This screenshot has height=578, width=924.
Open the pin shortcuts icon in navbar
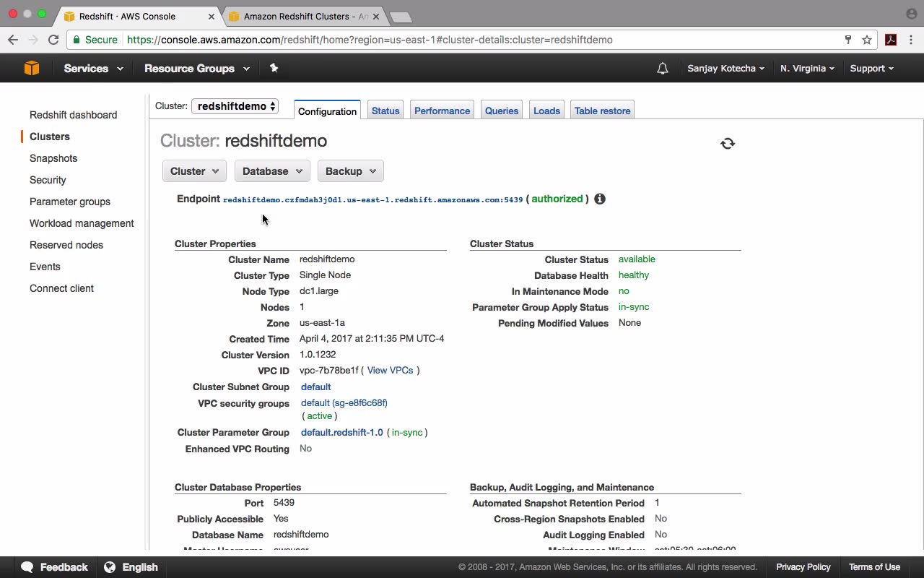[x=274, y=68]
